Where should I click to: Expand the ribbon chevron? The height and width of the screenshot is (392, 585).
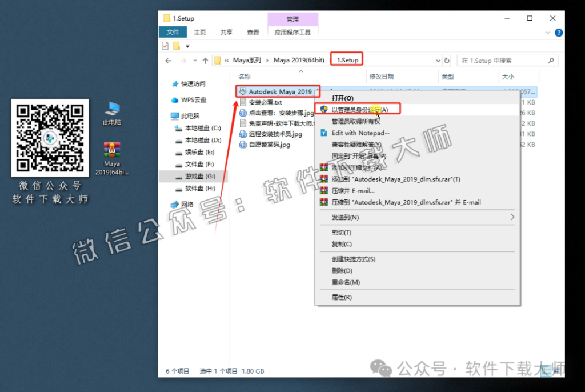(548, 33)
